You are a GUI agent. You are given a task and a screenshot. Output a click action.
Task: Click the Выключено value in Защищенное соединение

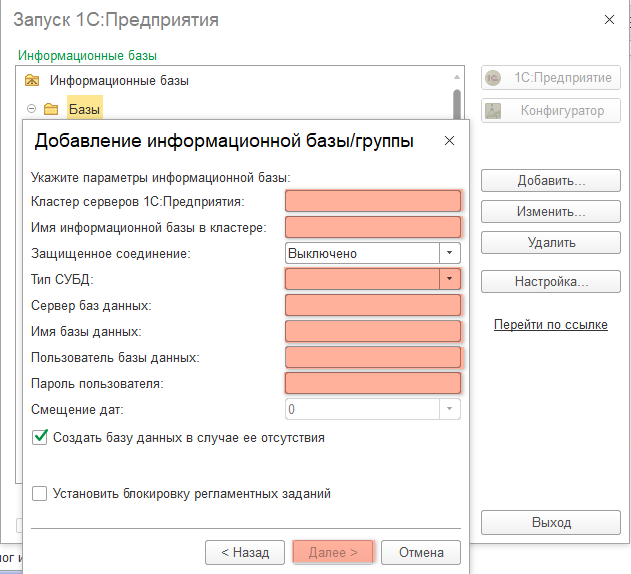tap(322, 253)
